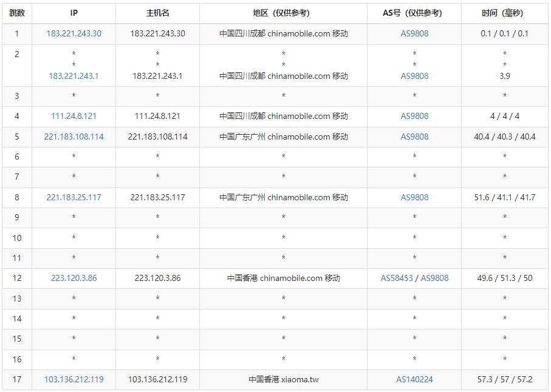Click 中国香港 chinamobile.com 移动 region cell
The image size is (551, 392).
pos(283,279)
